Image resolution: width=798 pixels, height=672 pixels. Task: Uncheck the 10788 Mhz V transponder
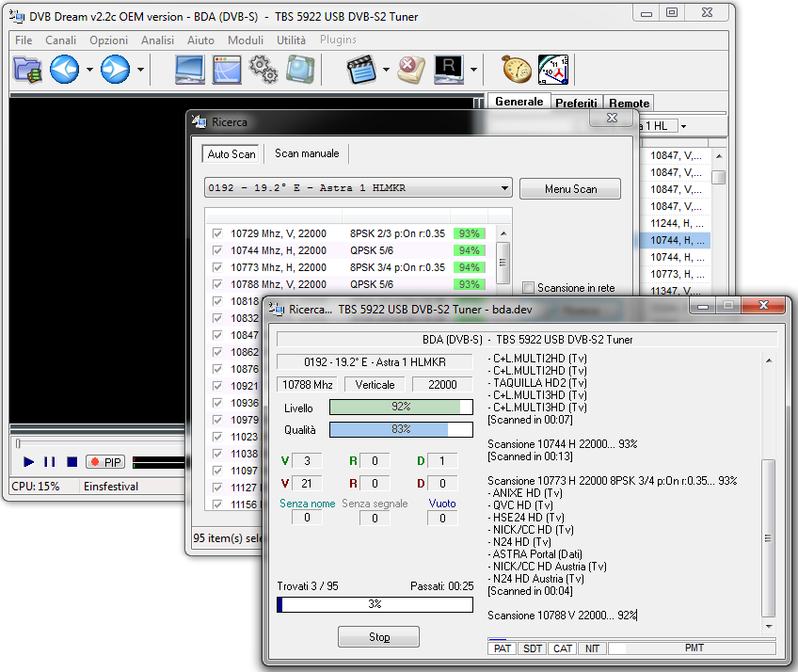tap(217, 284)
